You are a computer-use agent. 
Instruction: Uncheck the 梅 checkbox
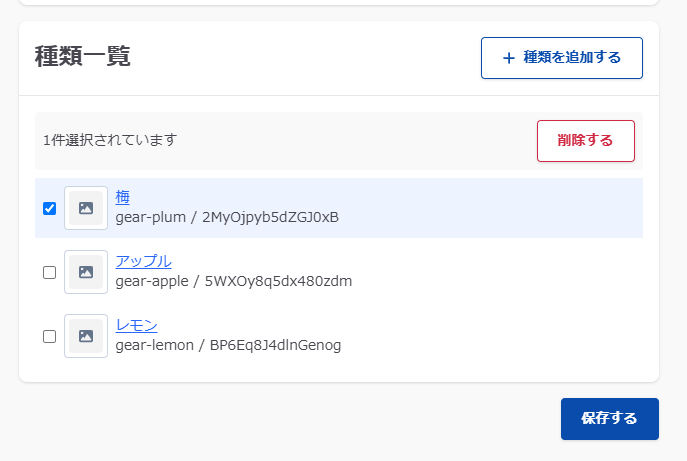(49, 208)
